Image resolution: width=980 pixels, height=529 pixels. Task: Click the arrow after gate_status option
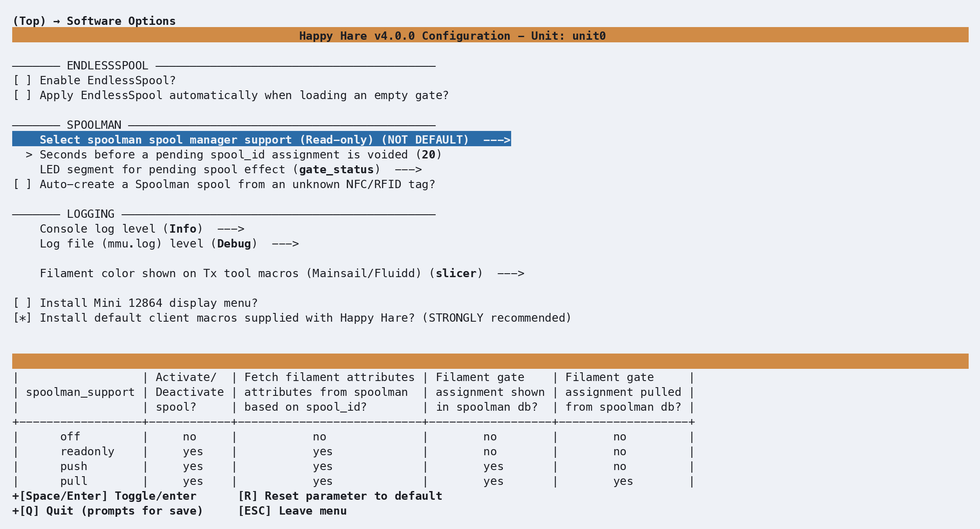point(408,169)
